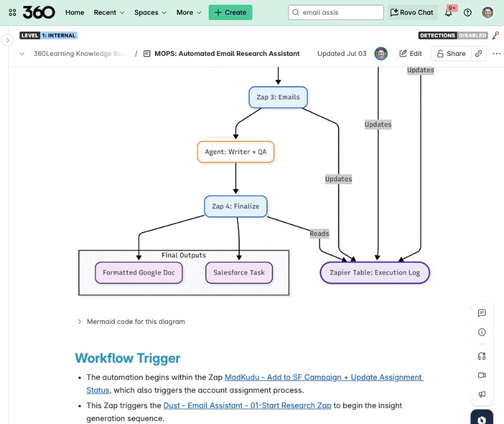Open Rovo Chat
This screenshot has width=504, height=424.
[x=413, y=12]
